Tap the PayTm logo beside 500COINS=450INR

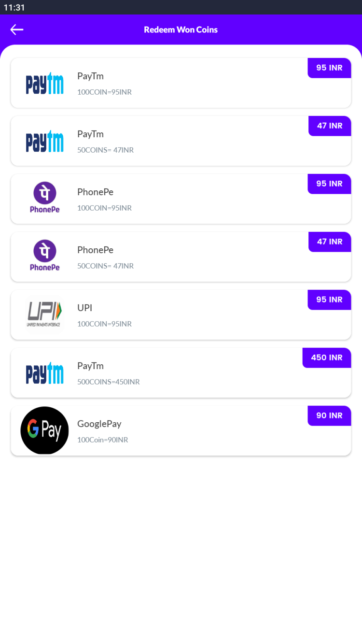[44, 373]
